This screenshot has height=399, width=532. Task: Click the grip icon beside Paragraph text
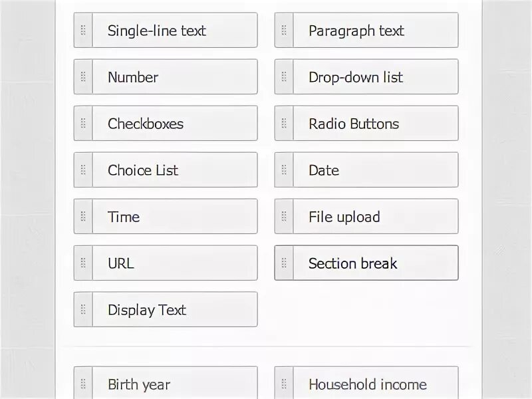[x=284, y=31]
